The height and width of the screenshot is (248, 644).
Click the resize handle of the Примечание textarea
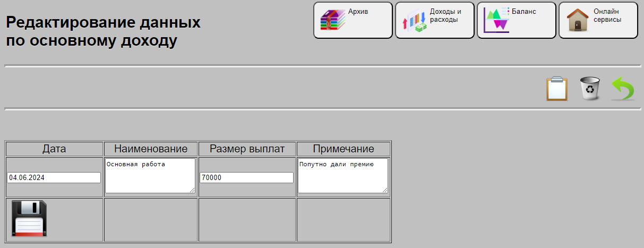pos(384,190)
